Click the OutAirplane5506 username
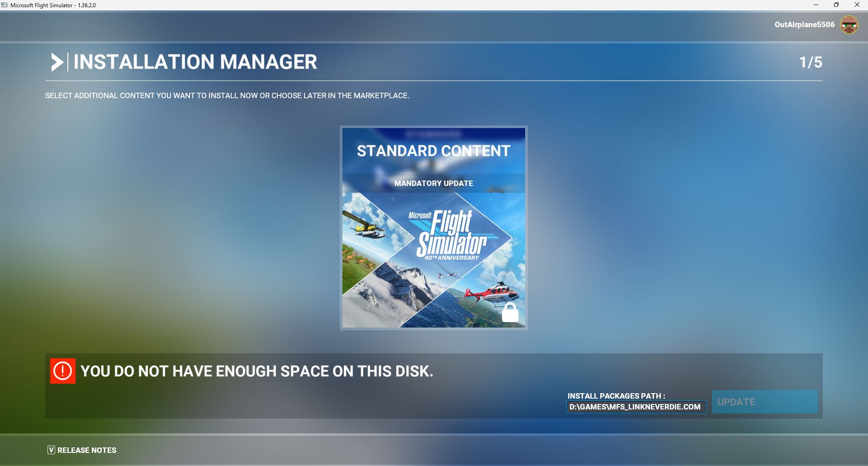The width and height of the screenshot is (868, 466). tap(804, 25)
